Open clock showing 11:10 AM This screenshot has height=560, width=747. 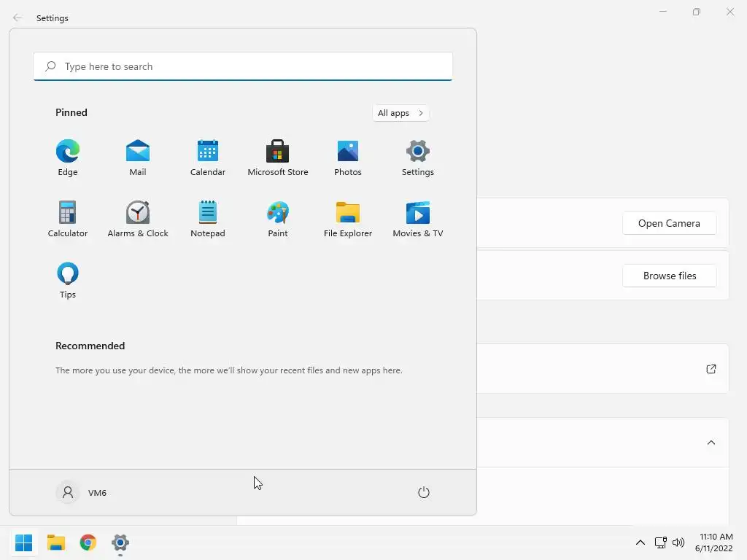click(x=713, y=542)
